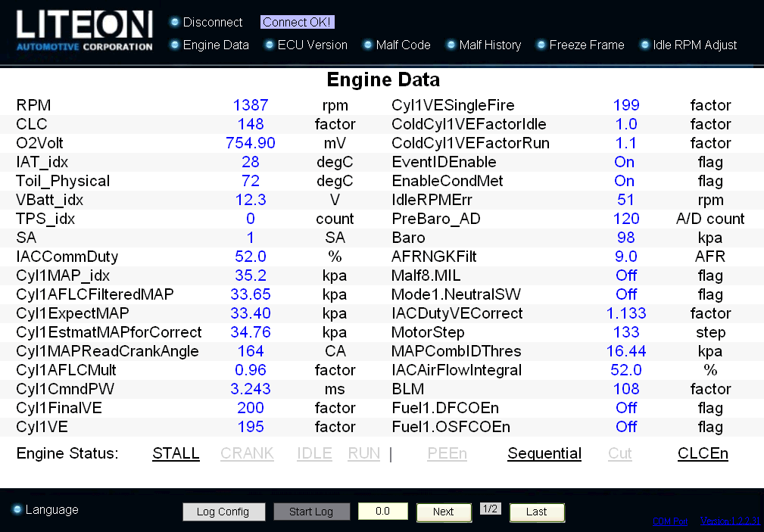Toggle the Fuel1.DFCOEn flag
The image size is (764, 532).
point(625,408)
